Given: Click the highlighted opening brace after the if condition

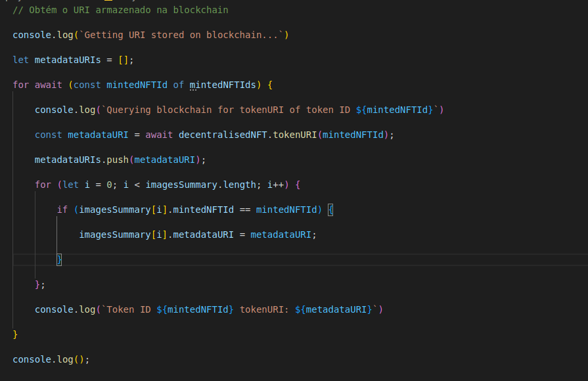Looking at the screenshot, I should point(330,210).
